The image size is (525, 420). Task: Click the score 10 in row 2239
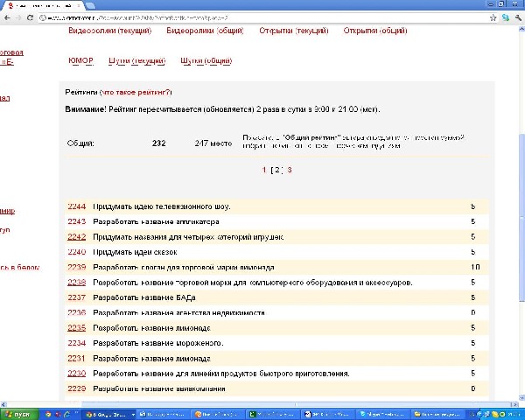coord(475,267)
